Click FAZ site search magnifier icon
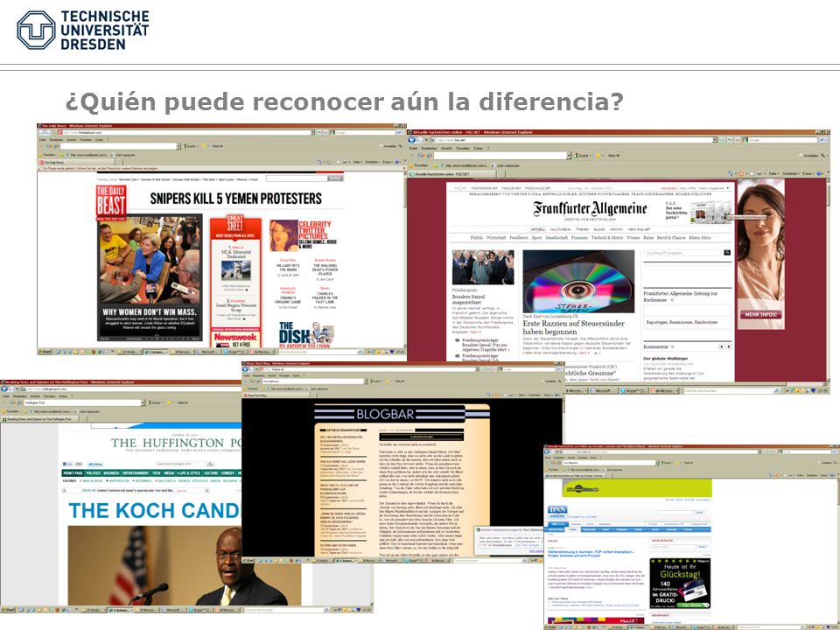The height and width of the screenshot is (630, 840). (x=727, y=252)
